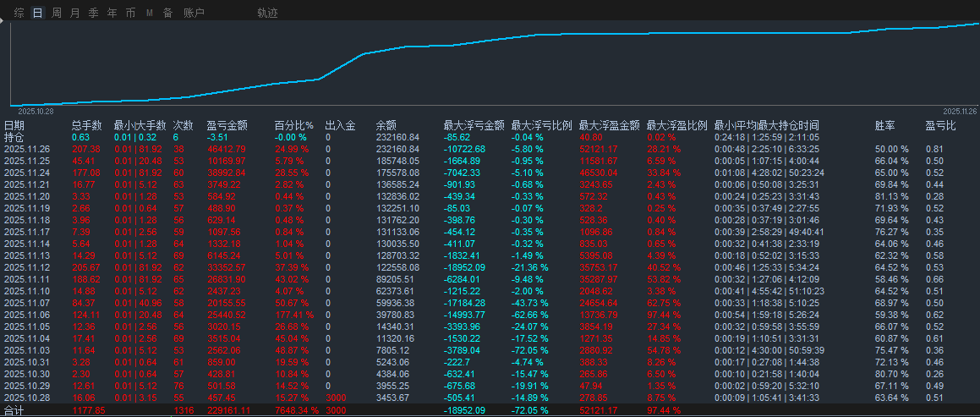Select the 2025.10.31 date row
The width and height of the screenshot is (980, 417).
(490, 362)
